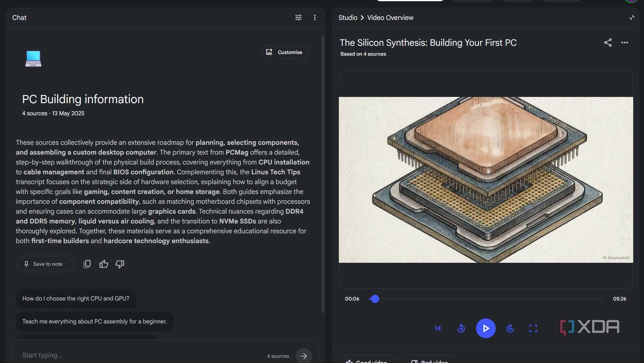Screen dimensions: 644x363
Task: Save summary to note
Action: click(44, 264)
